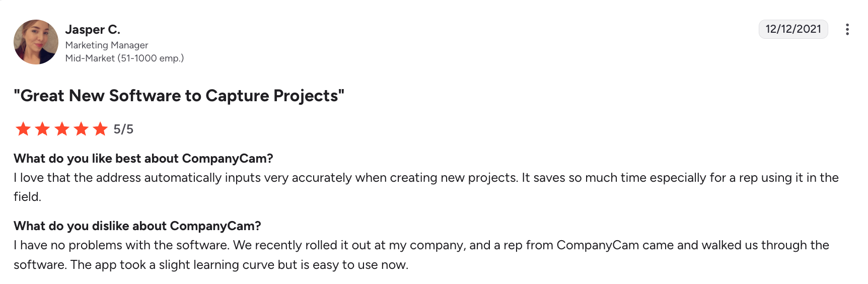Open reviewer name Jasper C.
Screen dimensions: 868x284
point(93,30)
